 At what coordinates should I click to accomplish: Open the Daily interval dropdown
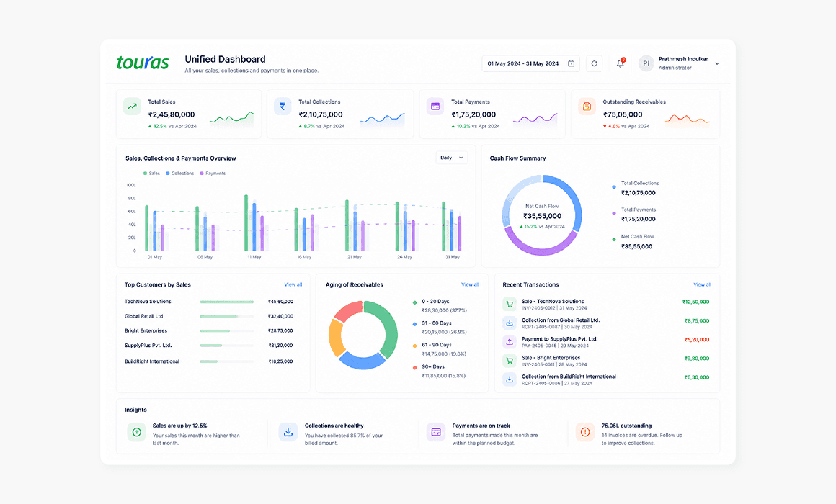pyautogui.click(x=452, y=158)
